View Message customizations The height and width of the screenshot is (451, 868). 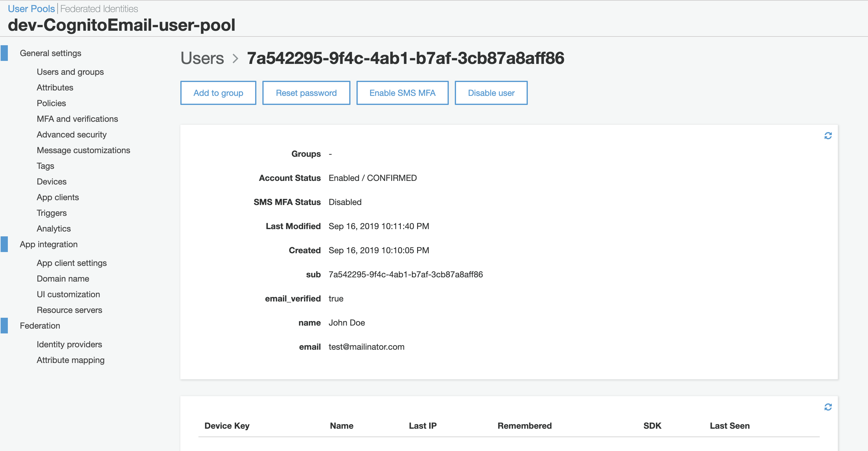pos(83,150)
